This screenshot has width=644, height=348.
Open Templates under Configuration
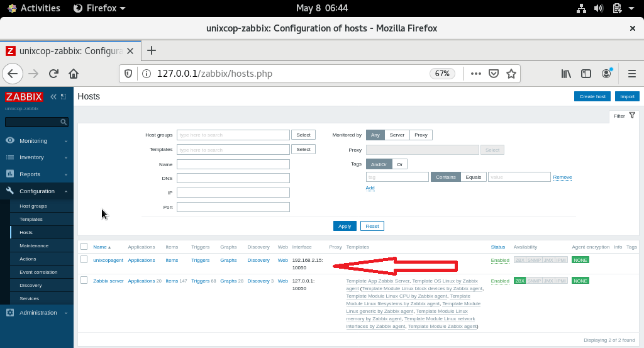(x=31, y=220)
